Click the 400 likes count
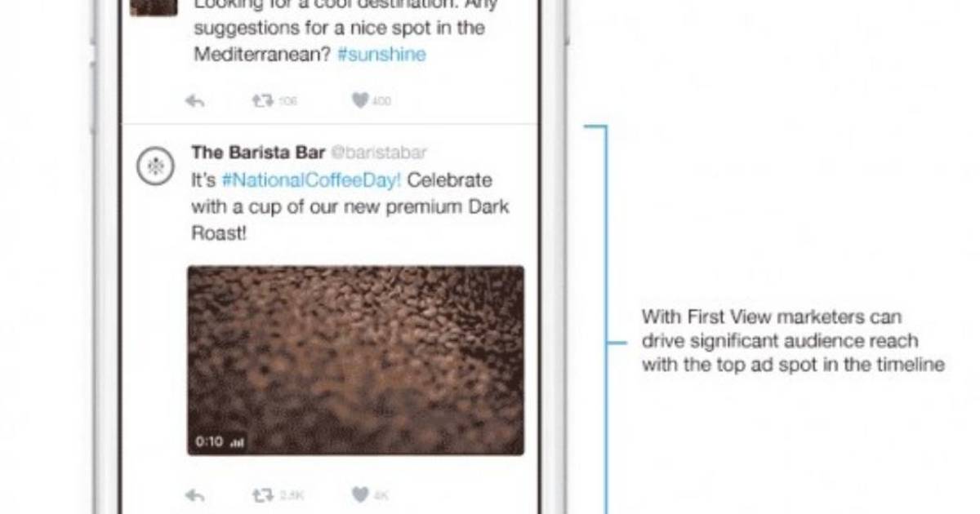Image resolution: width=980 pixels, height=514 pixels. [381, 102]
